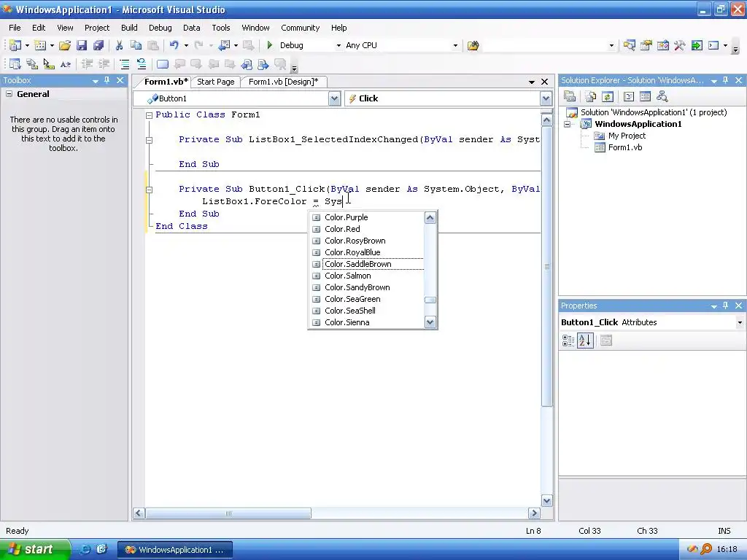Open Solution Explorer via toolbar icon
The height and width of the screenshot is (560, 747).
(629, 45)
